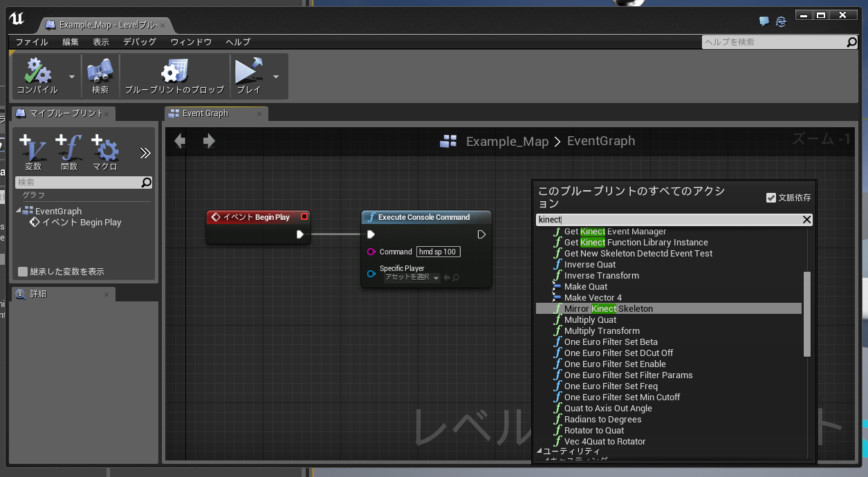This screenshot has width=868, height=477.
Task: Click the action list vertical scrollbar
Action: point(806,314)
